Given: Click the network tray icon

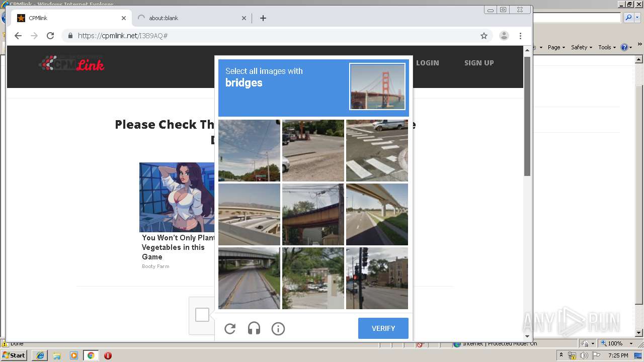Looking at the screenshot, I should [572, 355].
